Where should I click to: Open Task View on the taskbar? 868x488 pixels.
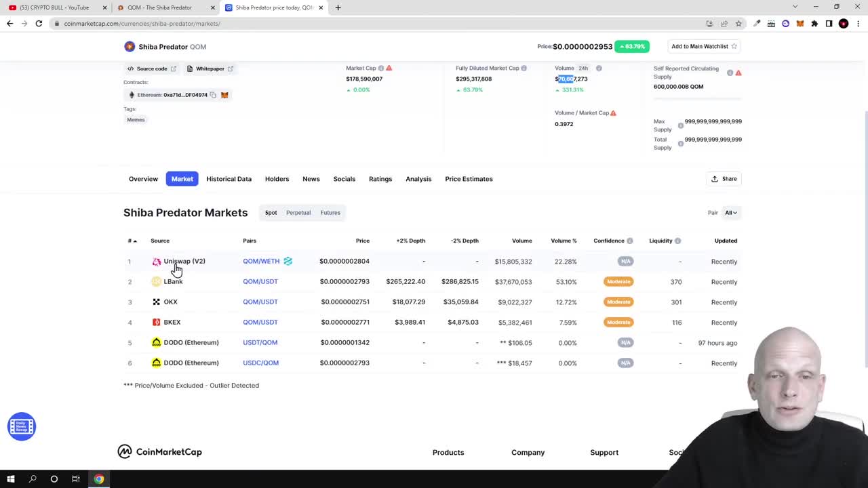[x=75, y=479]
